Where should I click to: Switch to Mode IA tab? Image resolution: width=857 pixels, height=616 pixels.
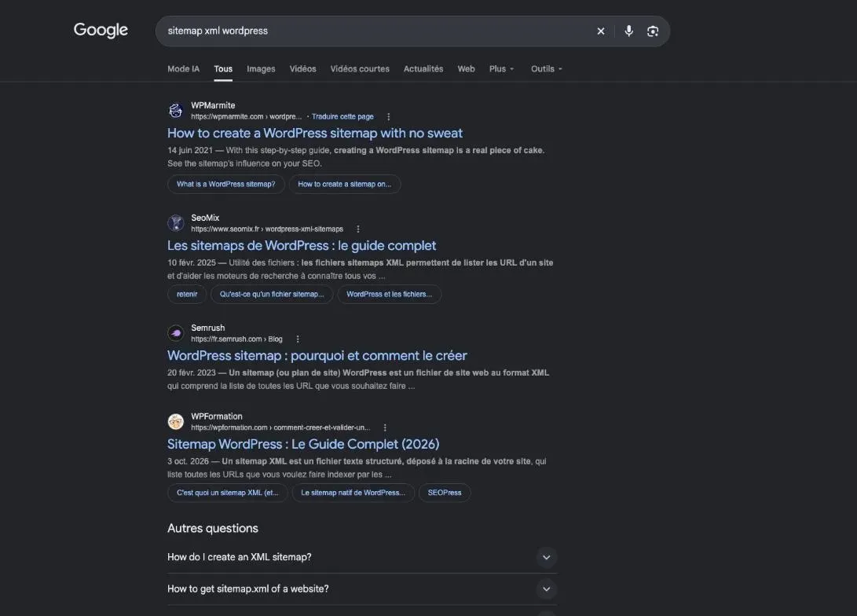point(183,69)
